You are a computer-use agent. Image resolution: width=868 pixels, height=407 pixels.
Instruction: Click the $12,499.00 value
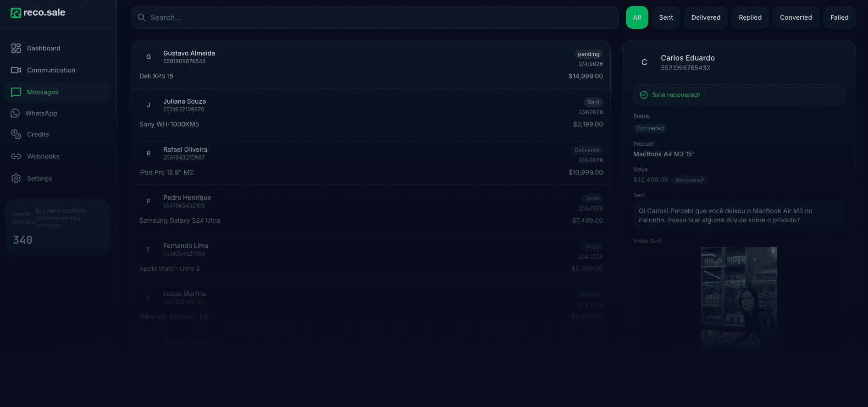point(651,180)
